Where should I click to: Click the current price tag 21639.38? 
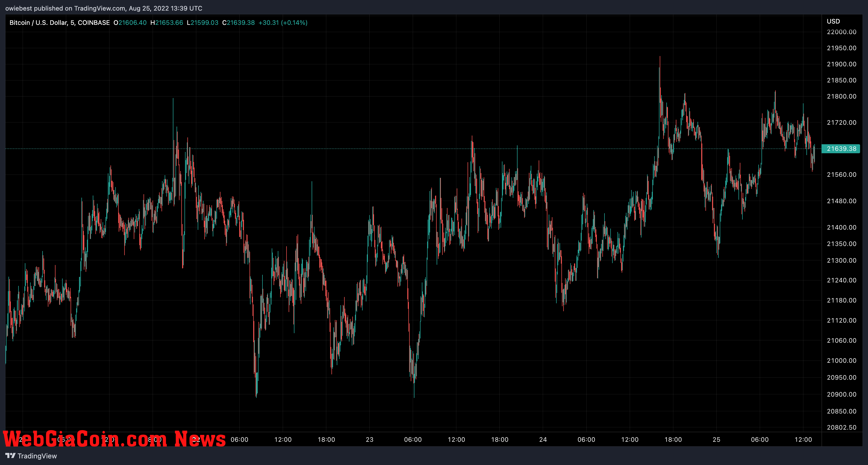(841, 148)
